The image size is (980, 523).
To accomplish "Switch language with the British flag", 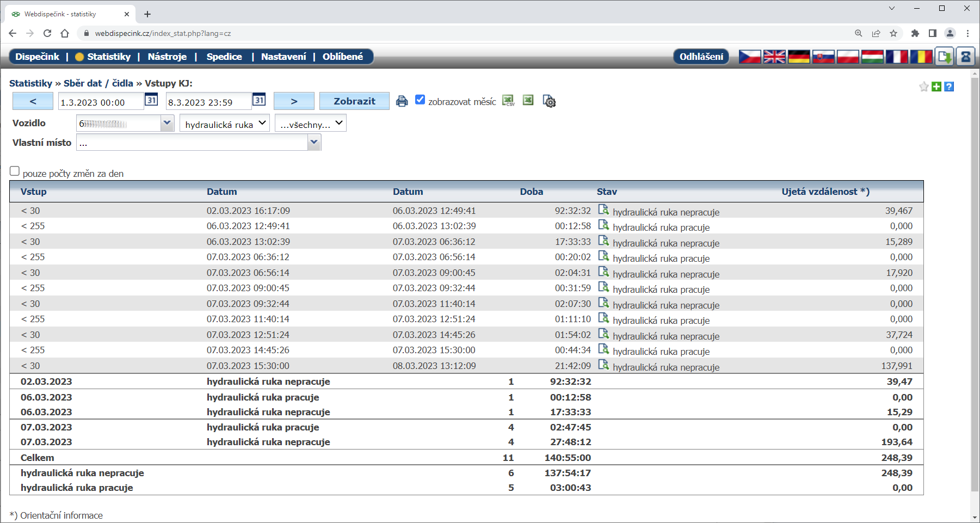I will 774,57.
